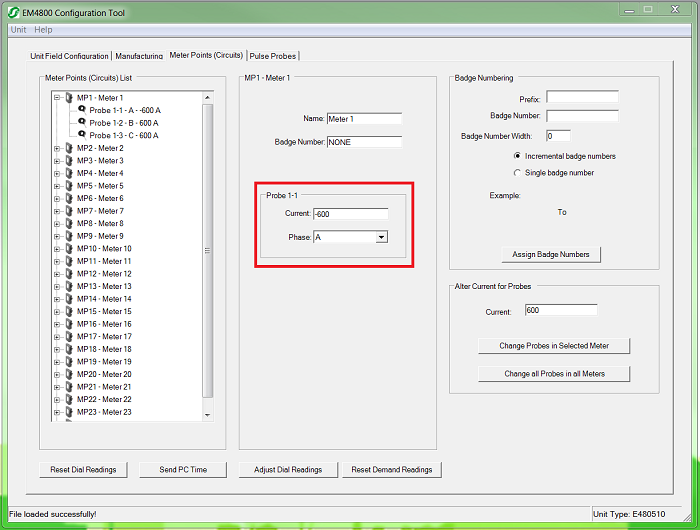The image size is (700, 530).
Task: Click the MP3 - Meter 3 meter icon
Action: point(69,160)
